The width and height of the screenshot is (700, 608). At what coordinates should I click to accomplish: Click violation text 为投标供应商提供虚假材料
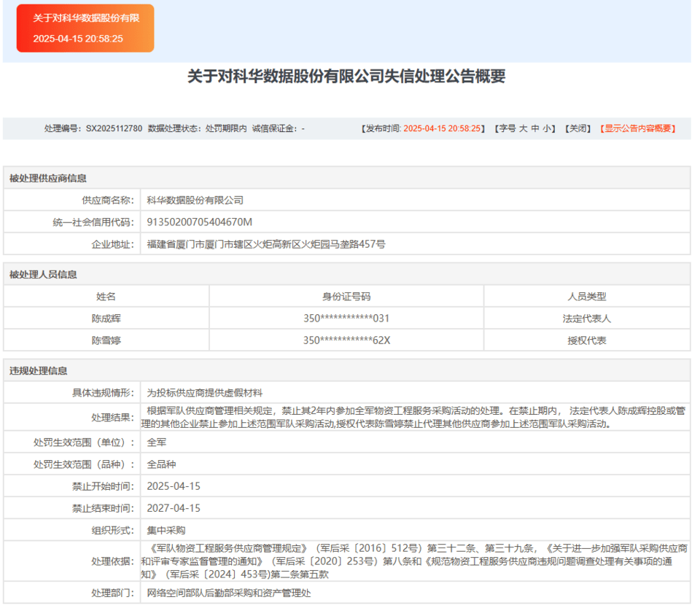pyautogui.click(x=204, y=393)
